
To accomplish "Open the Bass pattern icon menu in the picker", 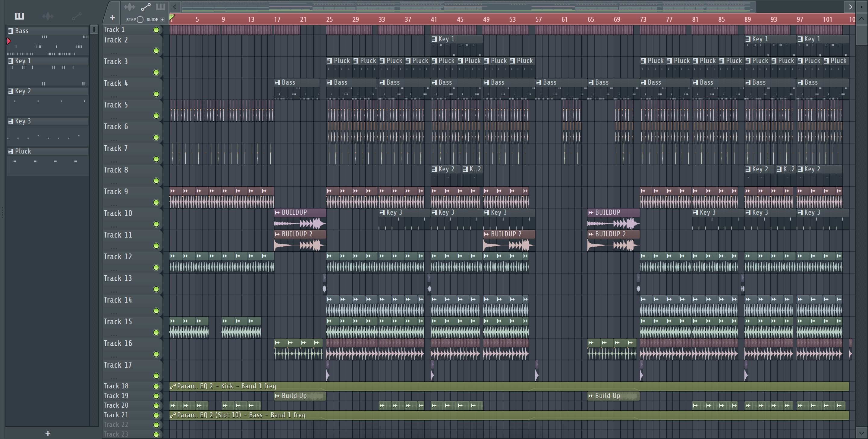I will pyautogui.click(x=11, y=31).
